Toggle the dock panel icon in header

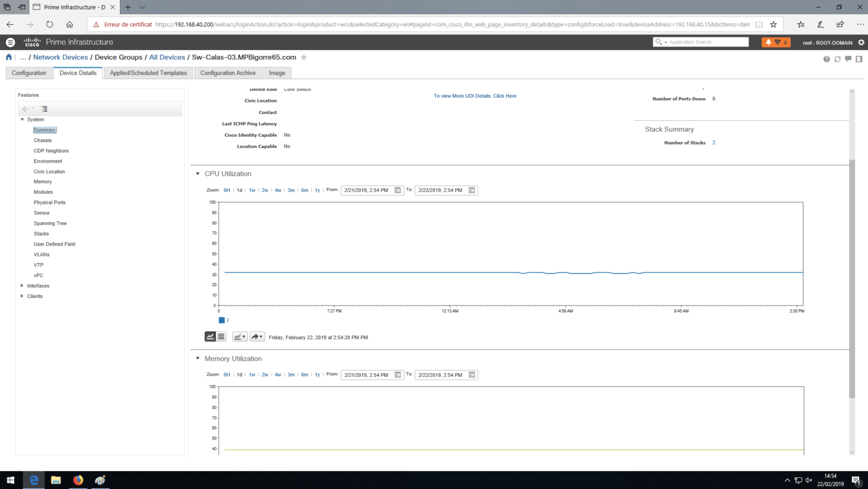(859, 59)
